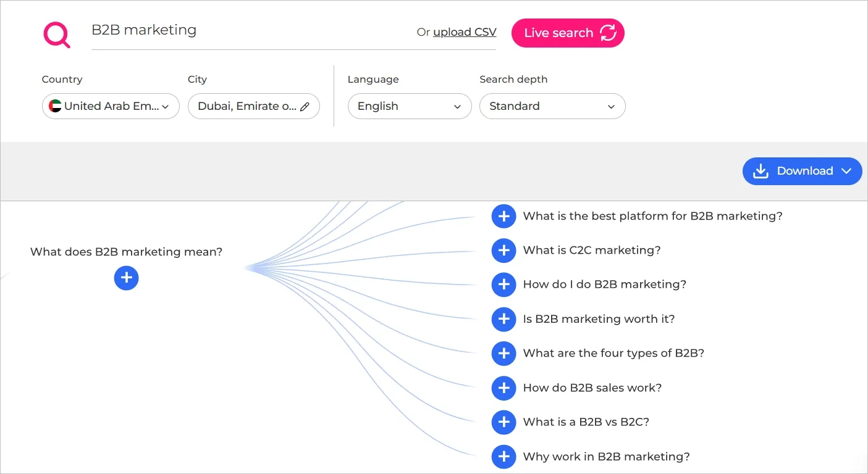Expand the "Why work in B2B marketing?" node
The width and height of the screenshot is (868, 474).
(x=504, y=457)
